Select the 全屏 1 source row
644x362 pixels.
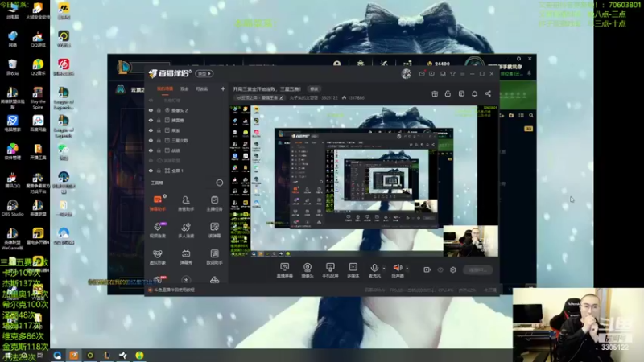tap(187, 171)
